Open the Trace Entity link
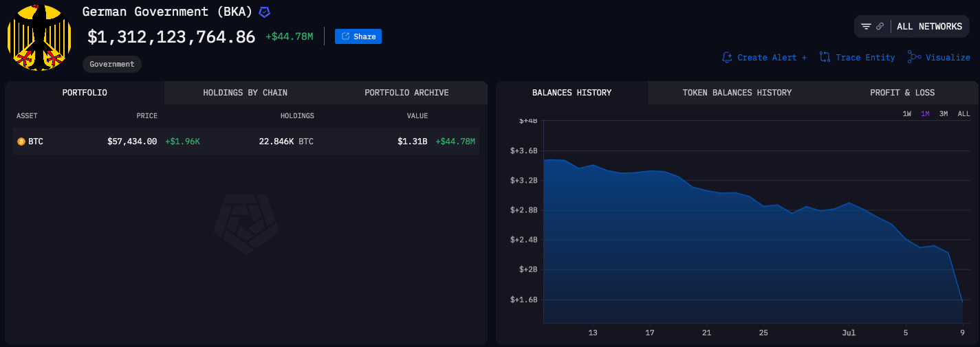The height and width of the screenshot is (347, 980). coord(865,58)
